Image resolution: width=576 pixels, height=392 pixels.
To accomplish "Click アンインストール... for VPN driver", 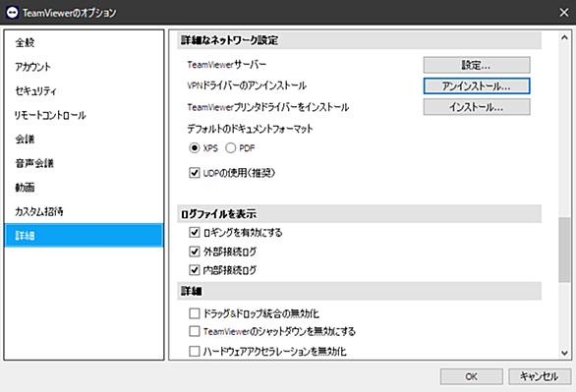I will click(x=477, y=85).
